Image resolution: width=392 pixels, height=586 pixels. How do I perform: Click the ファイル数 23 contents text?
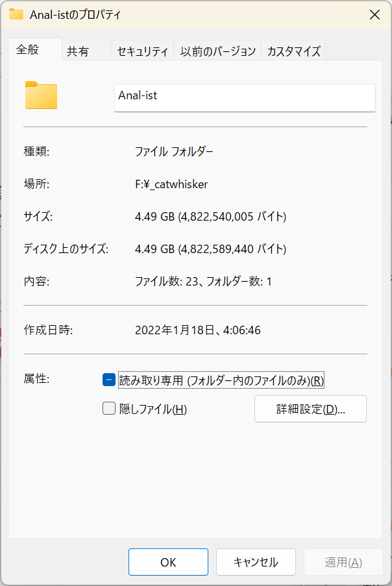click(203, 282)
